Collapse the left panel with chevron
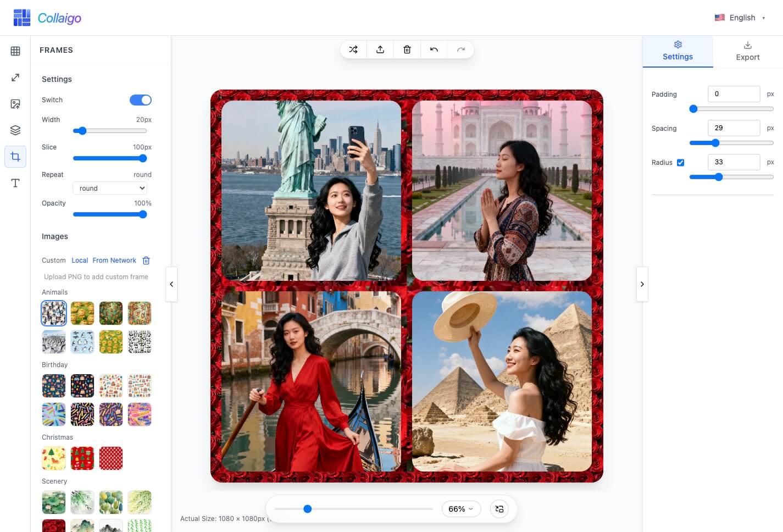 coord(171,284)
